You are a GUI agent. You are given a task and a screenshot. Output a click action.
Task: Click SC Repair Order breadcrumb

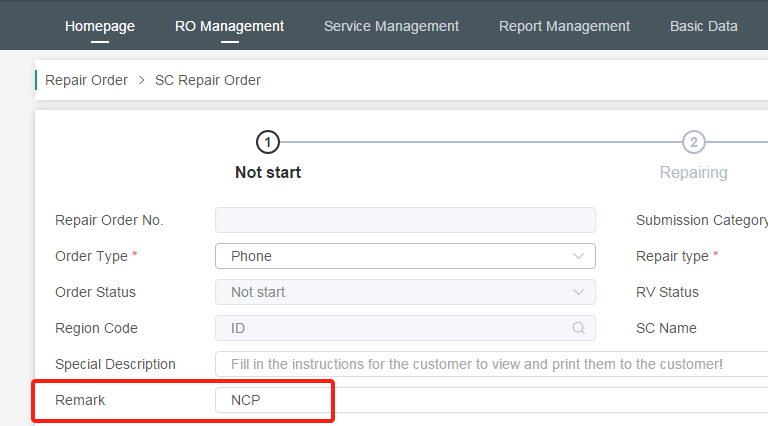pos(208,80)
